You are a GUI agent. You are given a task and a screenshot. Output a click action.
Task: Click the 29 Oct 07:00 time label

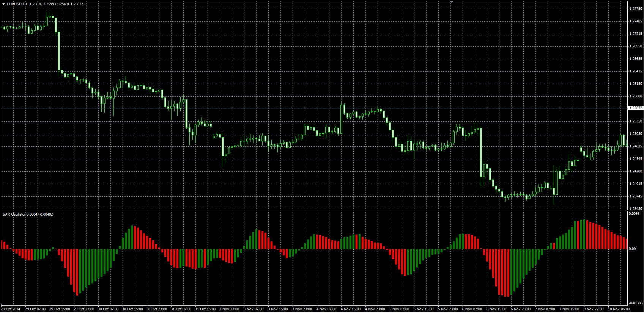coord(35,309)
